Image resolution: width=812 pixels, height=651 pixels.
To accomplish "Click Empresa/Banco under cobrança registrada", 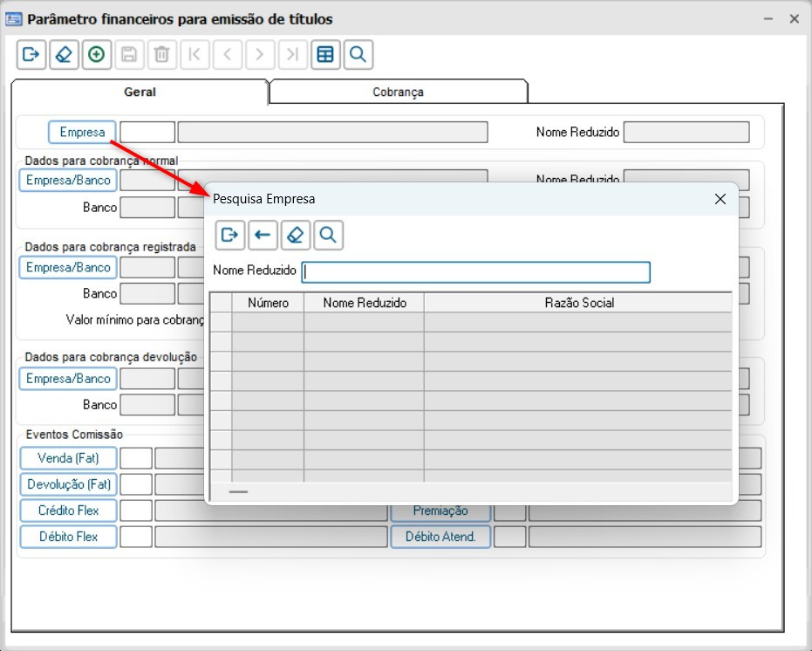I will [x=68, y=267].
